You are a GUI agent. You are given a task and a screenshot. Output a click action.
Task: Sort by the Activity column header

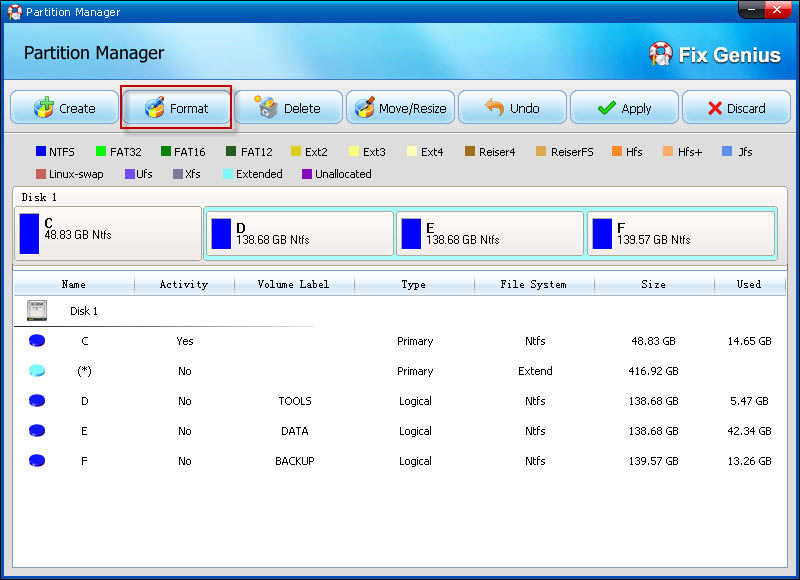[x=184, y=284]
